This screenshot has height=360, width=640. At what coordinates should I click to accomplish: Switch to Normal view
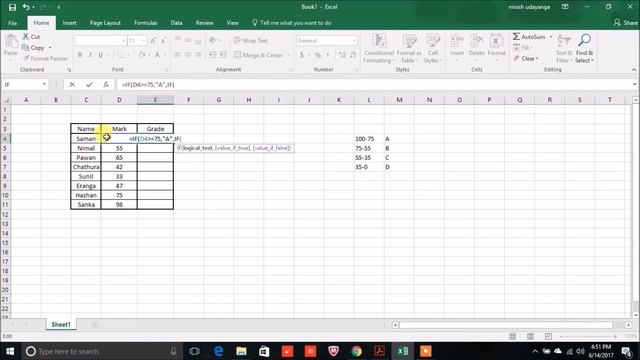point(513,336)
